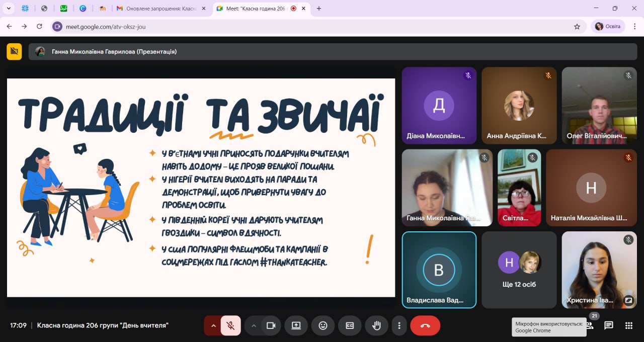This screenshot has height=342, width=644.
Task: Reload the page with the refresh icon
Action: [x=40, y=26]
